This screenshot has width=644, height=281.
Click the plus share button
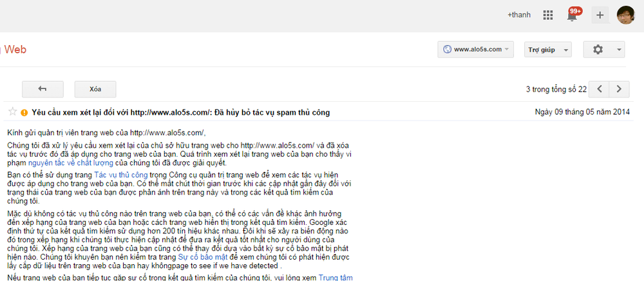(x=600, y=15)
